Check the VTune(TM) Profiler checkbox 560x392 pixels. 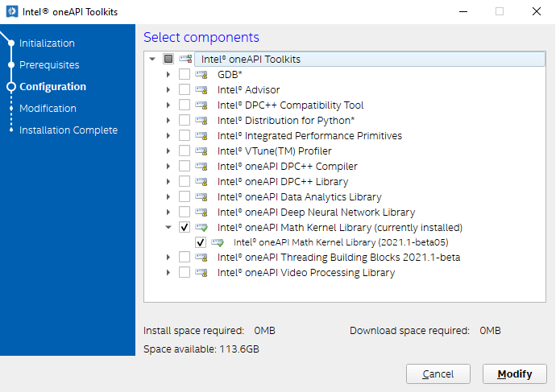185,151
